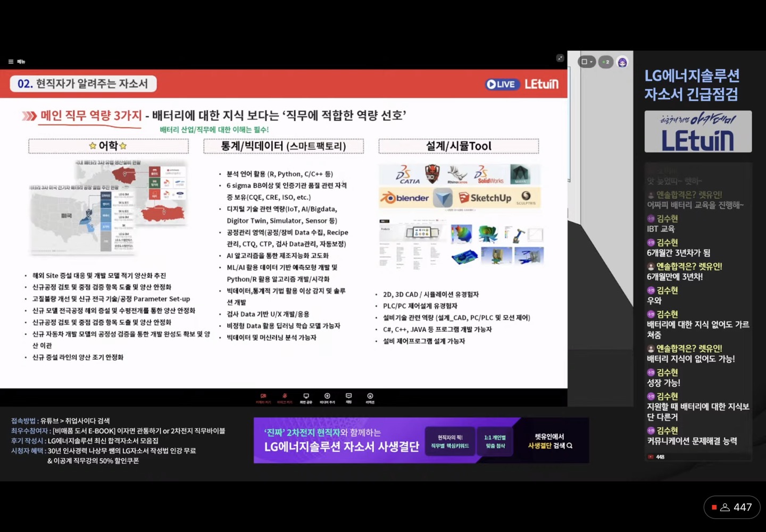Select the 직무별 핵심키워드 banner button
Screen dimensions: 766x532
point(450,442)
